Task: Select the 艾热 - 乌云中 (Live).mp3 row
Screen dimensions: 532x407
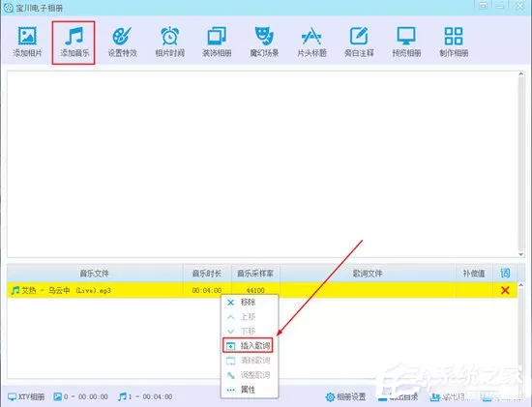Action: (262, 290)
